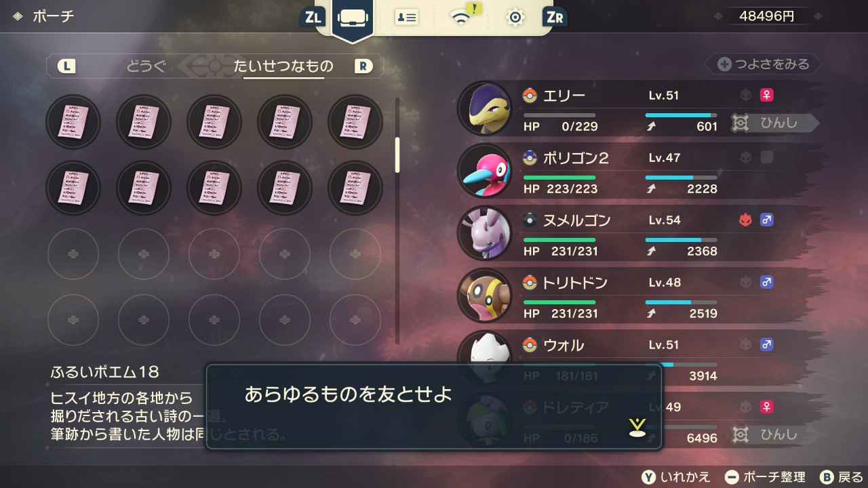Click the ZR shoulder button indicator

[x=554, y=18]
